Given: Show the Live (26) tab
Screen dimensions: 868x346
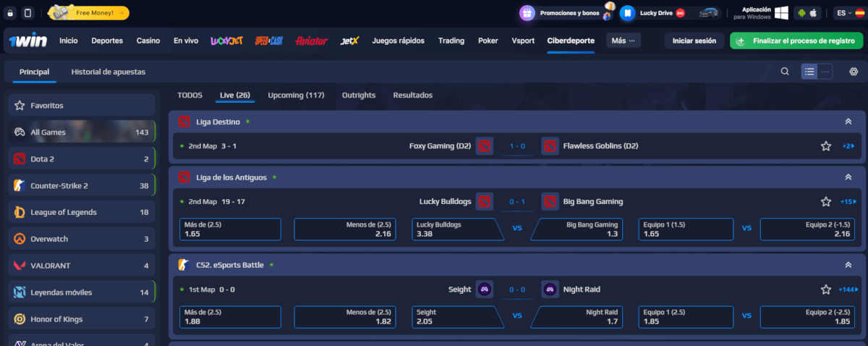Looking at the screenshot, I should (x=235, y=95).
